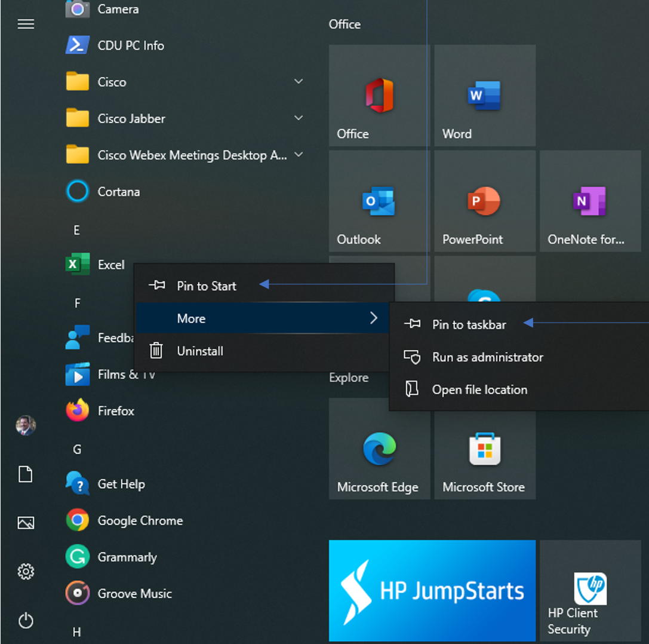Open the More submenu arrow

(x=373, y=318)
